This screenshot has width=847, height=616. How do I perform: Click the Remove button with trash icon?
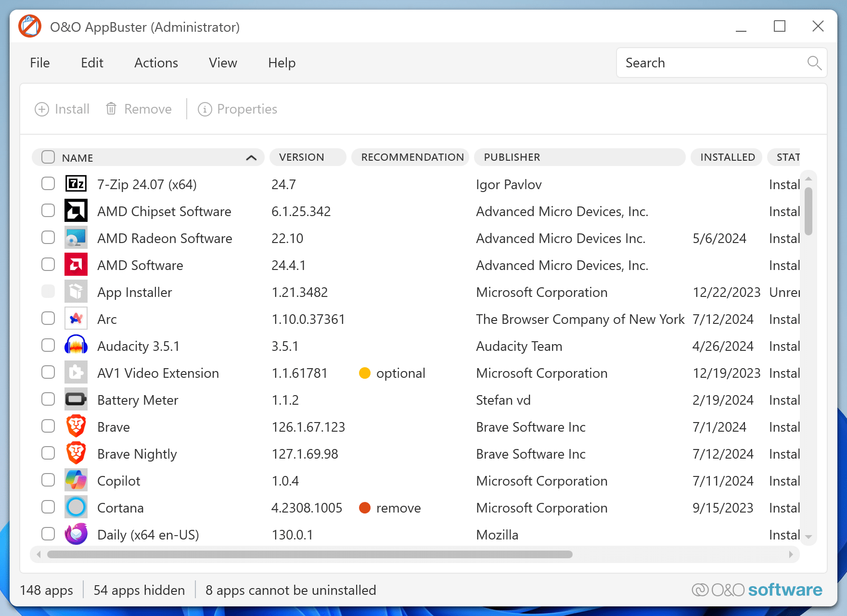click(x=139, y=109)
